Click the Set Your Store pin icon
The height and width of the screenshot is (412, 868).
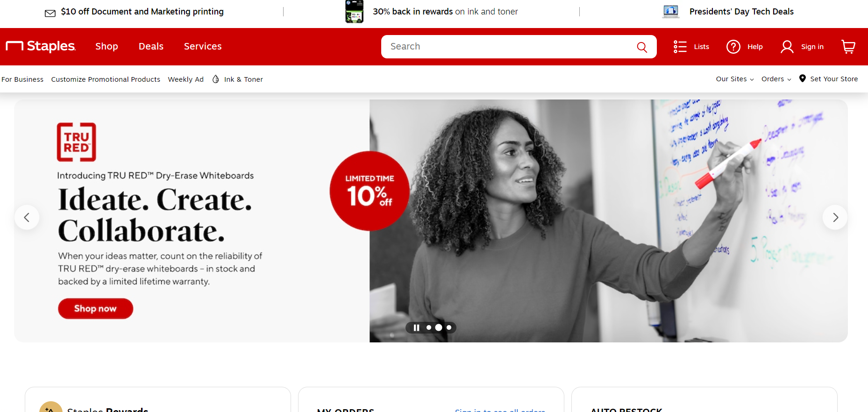(802, 78)
